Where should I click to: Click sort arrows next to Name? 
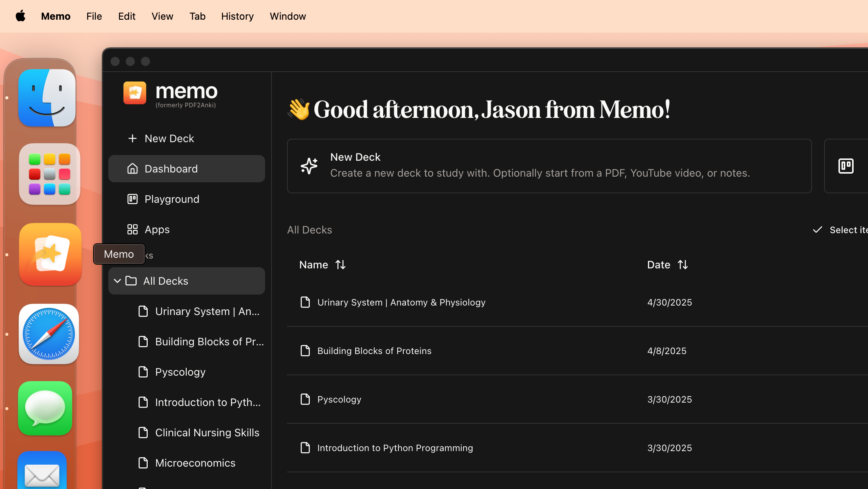(340, 265)
